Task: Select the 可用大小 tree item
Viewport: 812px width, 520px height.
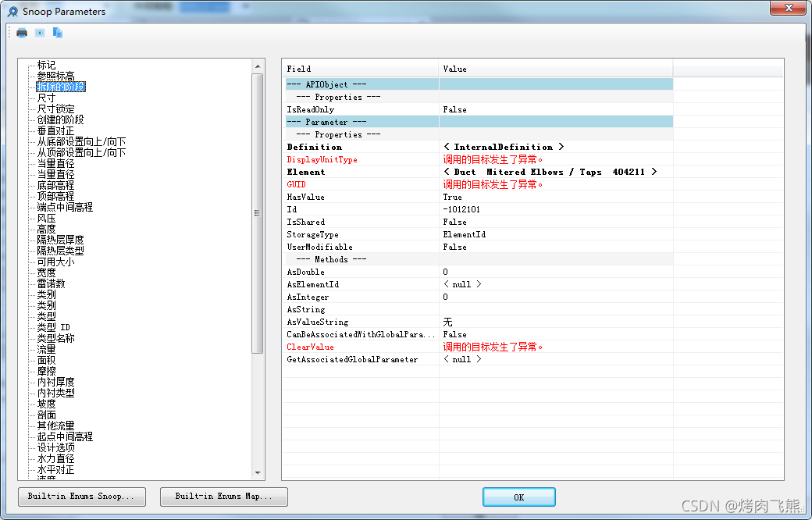Action: [55, 262]
